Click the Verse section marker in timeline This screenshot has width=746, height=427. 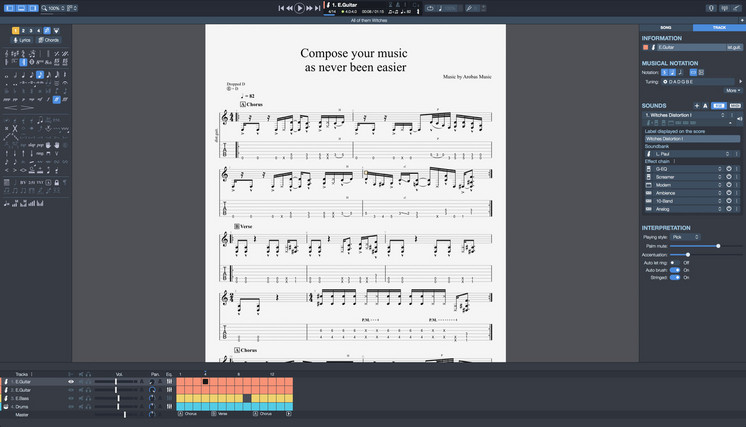click(221, 413)
